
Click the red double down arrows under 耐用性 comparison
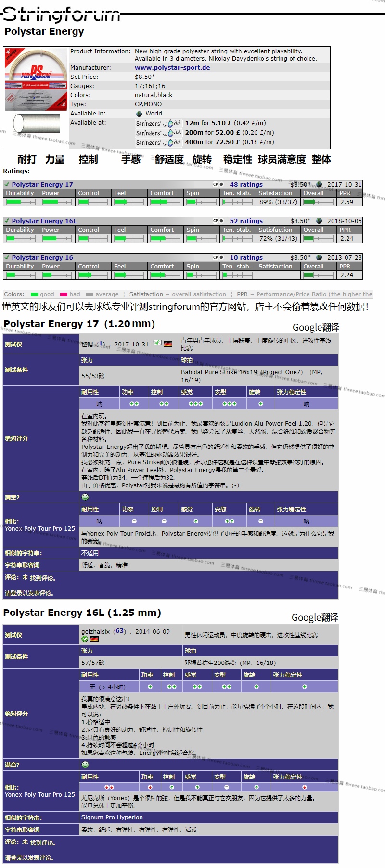coord(109,787)
